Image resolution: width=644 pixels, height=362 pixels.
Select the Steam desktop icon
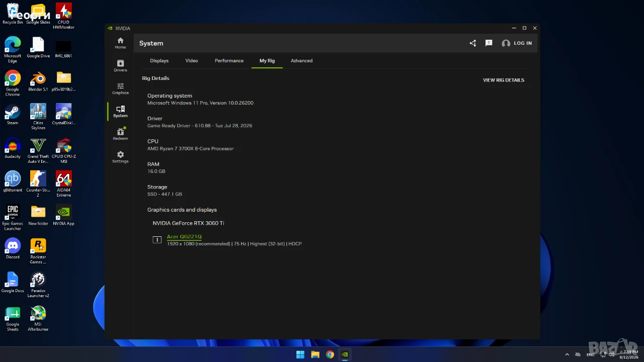(13, 115)
